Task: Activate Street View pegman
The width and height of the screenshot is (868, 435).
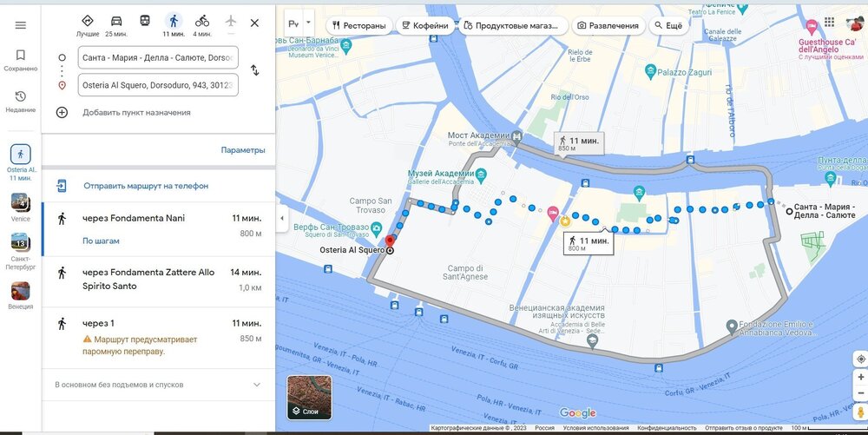Action: pyautogui.click(x=861, y=412)
